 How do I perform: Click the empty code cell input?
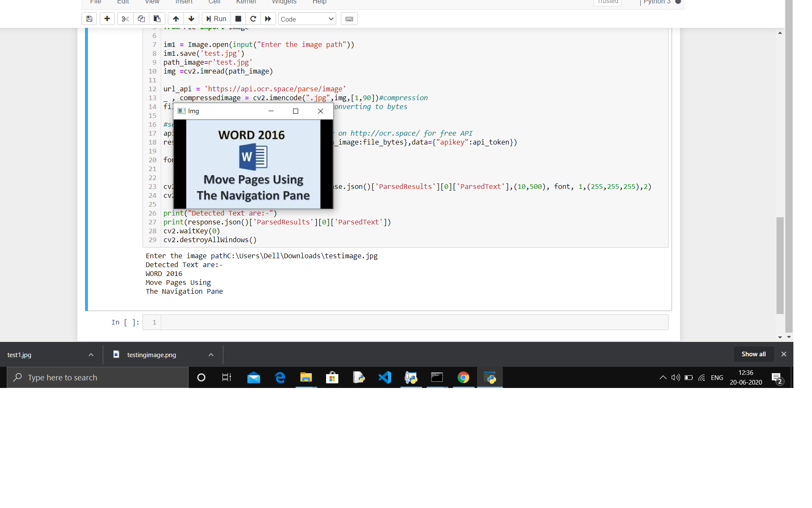click(x=414, y=322)
